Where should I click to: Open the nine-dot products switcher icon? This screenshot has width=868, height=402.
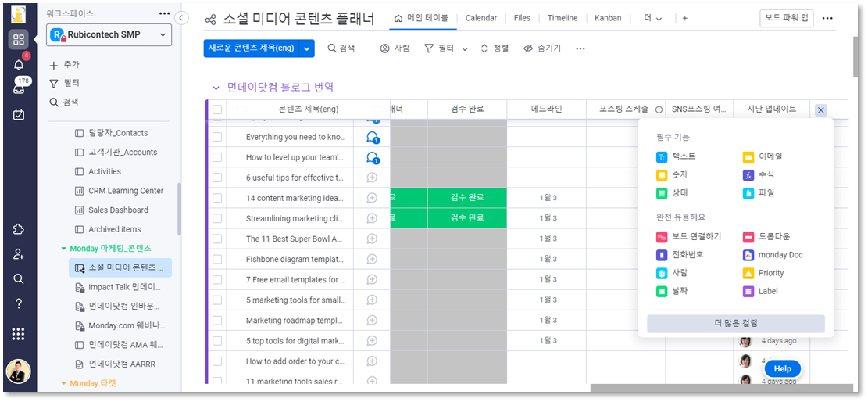pyautogui.click(x=18, y=334)
